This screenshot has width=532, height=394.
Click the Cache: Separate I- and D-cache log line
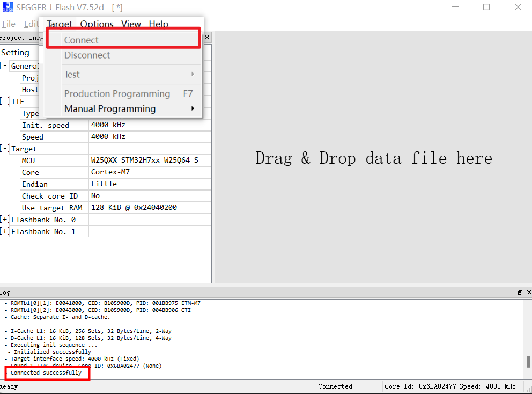click(57, 317)
